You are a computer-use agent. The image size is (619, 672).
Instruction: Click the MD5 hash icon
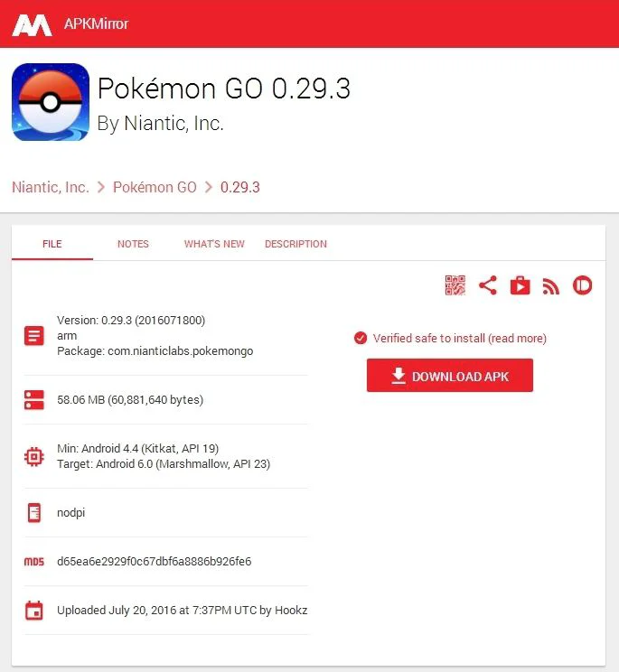(x=34, y=562)
